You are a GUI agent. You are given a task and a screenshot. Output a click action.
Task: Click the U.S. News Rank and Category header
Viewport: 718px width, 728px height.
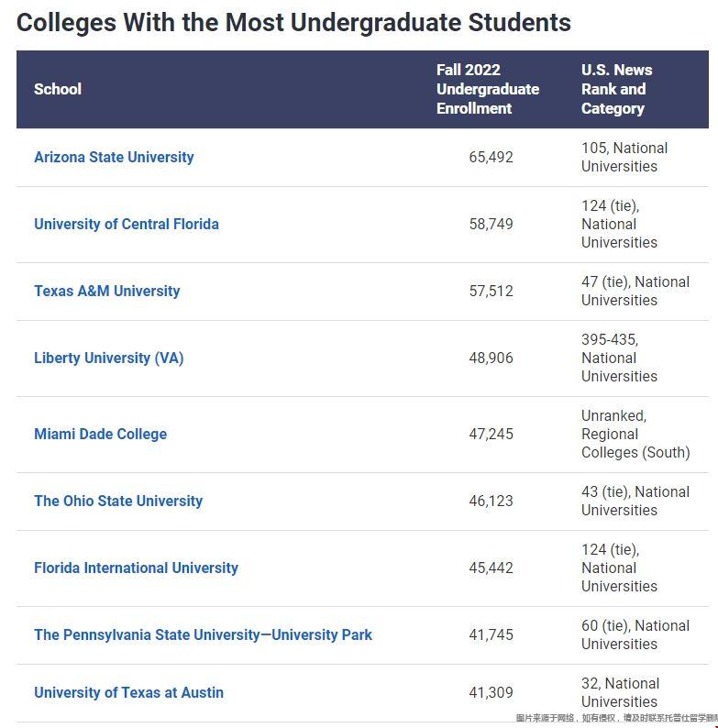click(x=617, y=89)
